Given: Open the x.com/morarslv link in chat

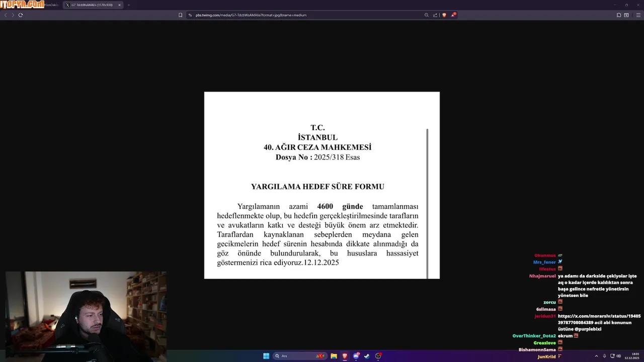Looking at the screenshot, I should [599, 319].
